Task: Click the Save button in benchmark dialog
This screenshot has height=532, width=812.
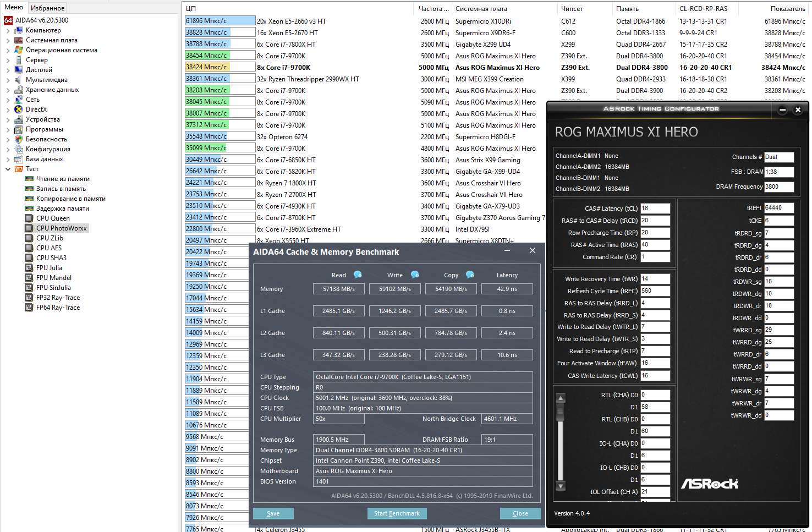Action: point(273,513)
